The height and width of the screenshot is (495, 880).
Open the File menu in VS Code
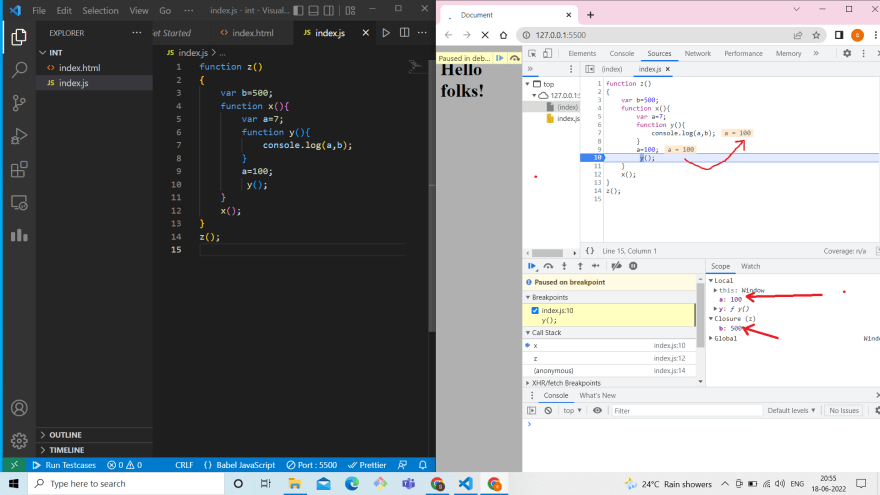pos(39,10)
